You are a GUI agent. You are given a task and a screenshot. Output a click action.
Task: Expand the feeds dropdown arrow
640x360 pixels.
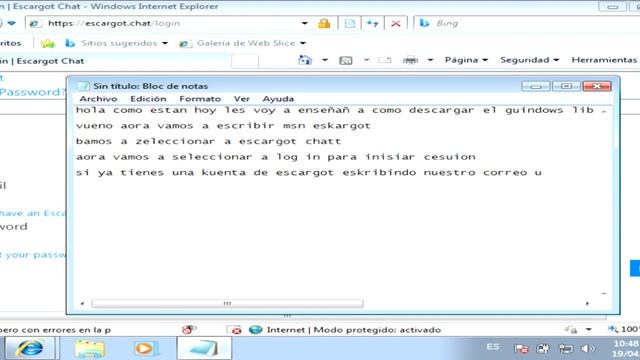click(366, 60)
